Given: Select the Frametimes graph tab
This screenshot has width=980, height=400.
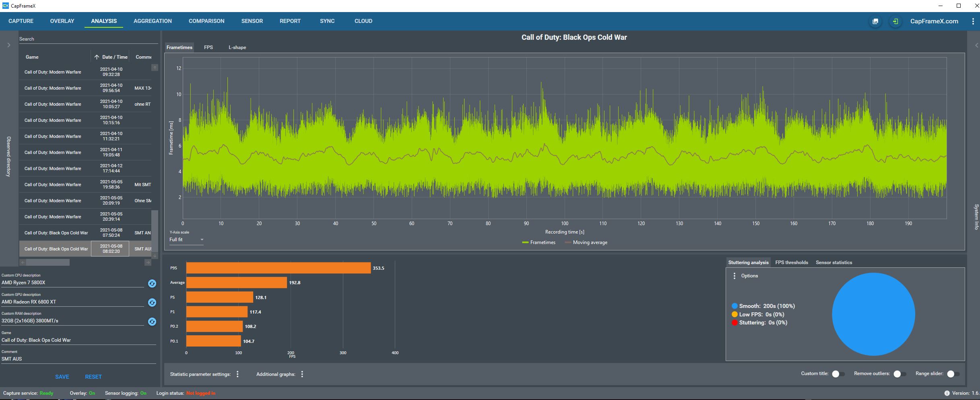Looking at the screenshot, I should pos(179,47).
